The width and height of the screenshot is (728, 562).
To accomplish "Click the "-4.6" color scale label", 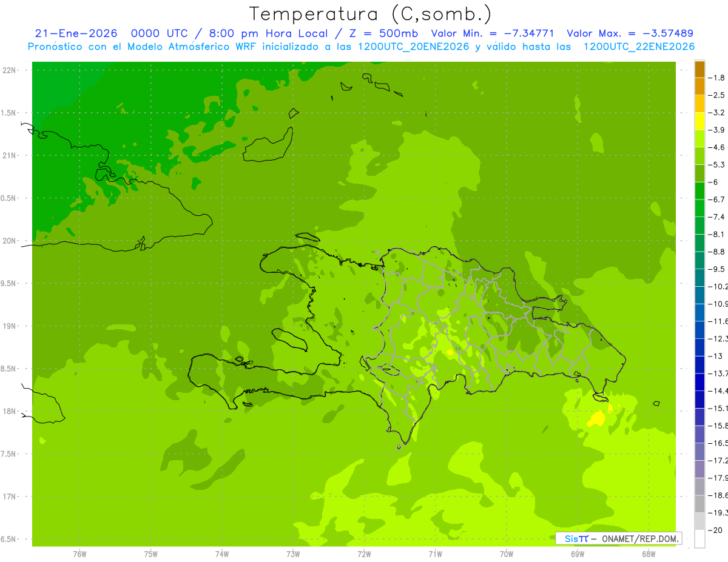I will coord(716,147).
